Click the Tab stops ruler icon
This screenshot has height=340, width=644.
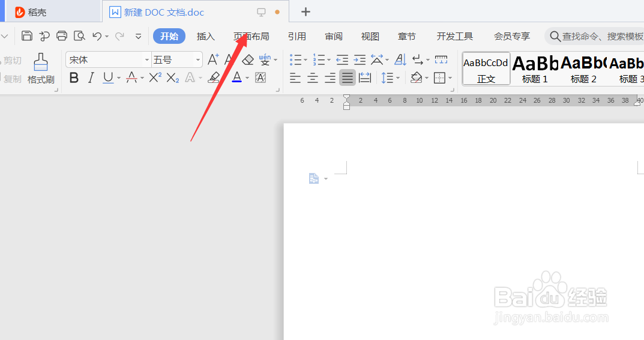coord(441,59)
